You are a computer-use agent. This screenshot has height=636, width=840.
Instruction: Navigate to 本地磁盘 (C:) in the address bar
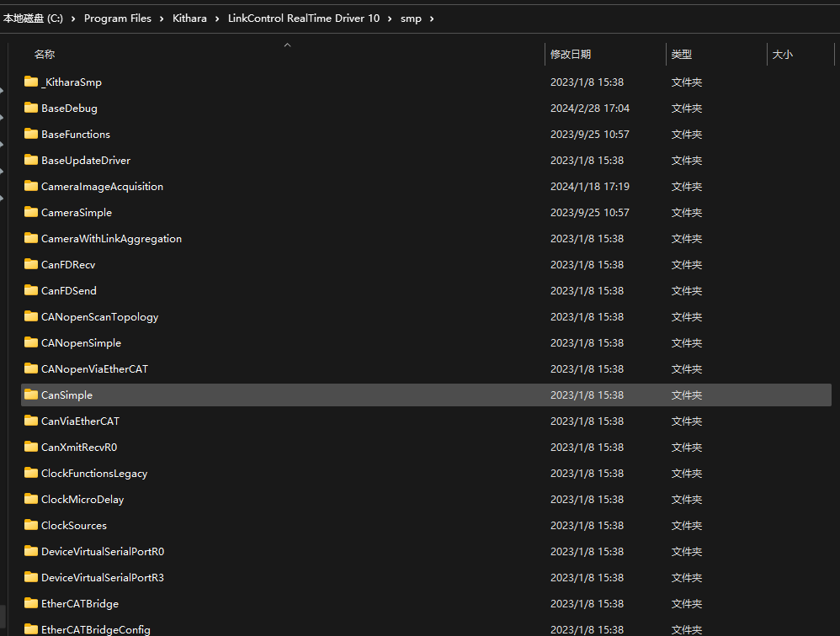click(33, 19)
